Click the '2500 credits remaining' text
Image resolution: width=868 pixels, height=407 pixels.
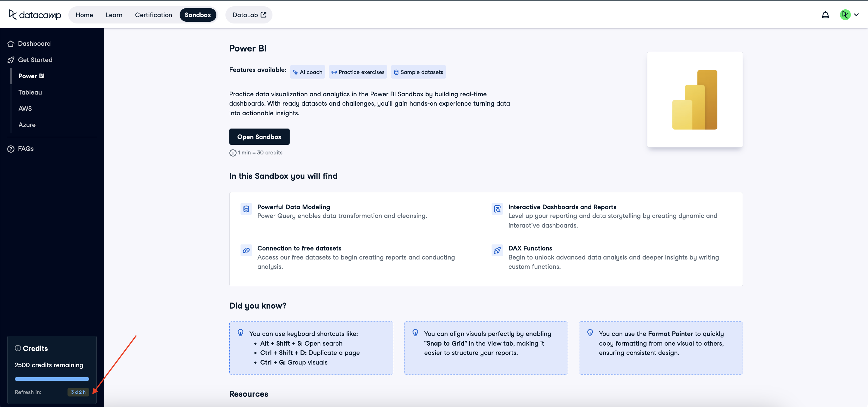(x=49, y=365)
